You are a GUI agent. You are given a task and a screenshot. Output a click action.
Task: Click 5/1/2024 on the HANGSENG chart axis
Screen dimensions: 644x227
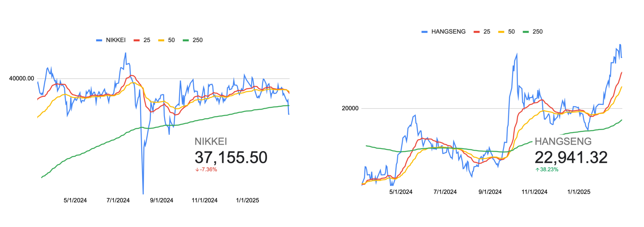pos(401,192)
